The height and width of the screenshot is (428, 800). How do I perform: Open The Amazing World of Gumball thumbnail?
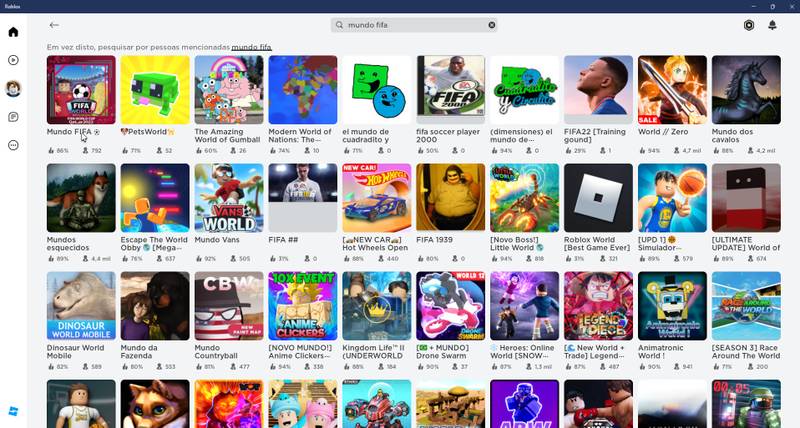click(229, 90)
